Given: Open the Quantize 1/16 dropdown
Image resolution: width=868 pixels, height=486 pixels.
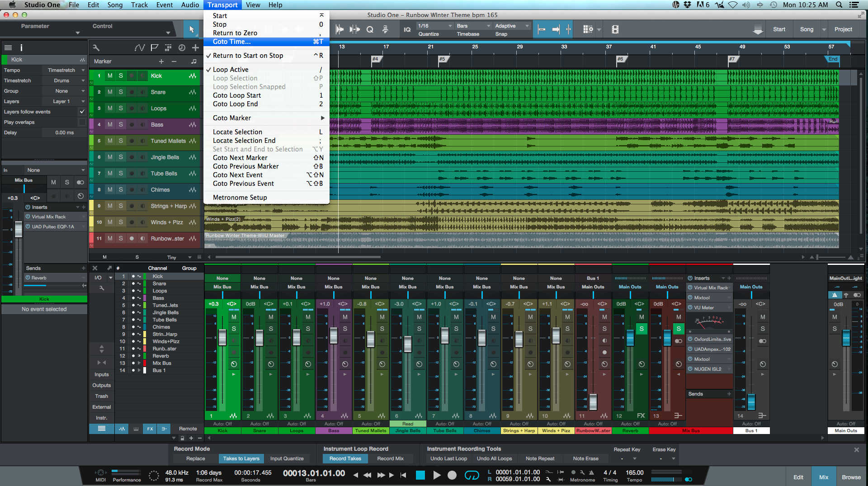Looking at the screenshot, I should tap(434, 26).
